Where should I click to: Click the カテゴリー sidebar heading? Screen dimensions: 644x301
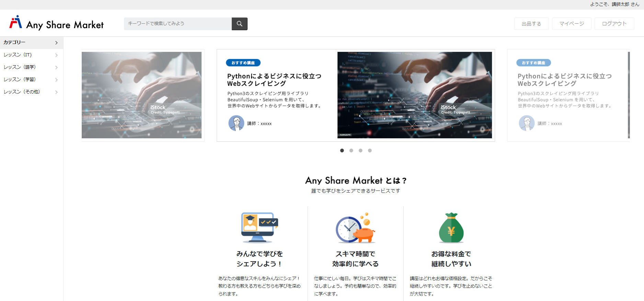pos(14,43)
